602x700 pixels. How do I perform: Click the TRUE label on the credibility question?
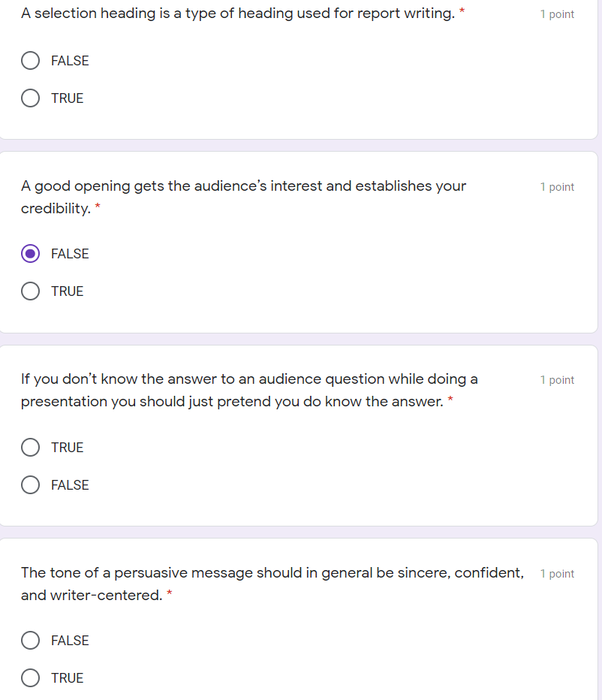click(67, 291)
